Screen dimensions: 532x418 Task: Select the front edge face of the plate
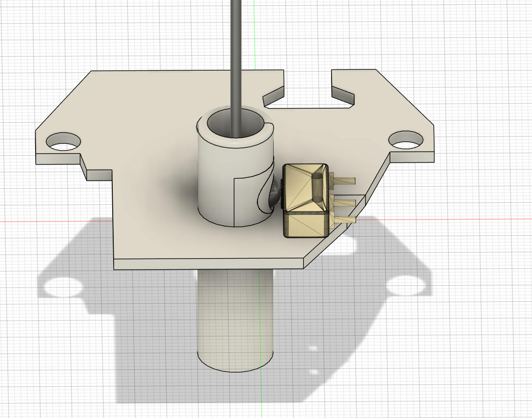point(208,264)
